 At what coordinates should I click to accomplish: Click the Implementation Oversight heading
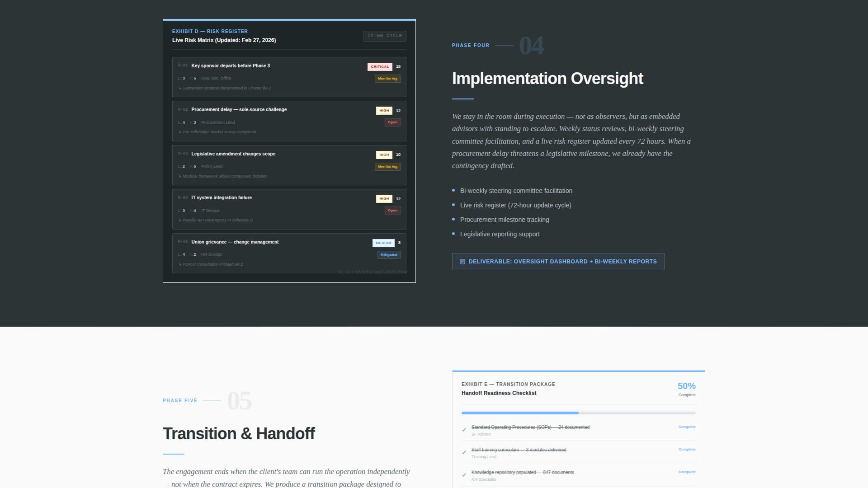[x=547, y=79]
